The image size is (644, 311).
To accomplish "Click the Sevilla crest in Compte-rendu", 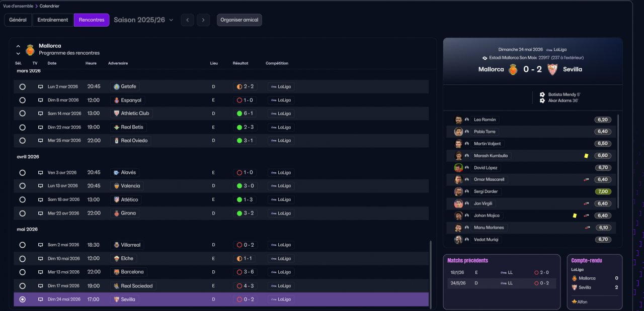I will coord(574,287).
